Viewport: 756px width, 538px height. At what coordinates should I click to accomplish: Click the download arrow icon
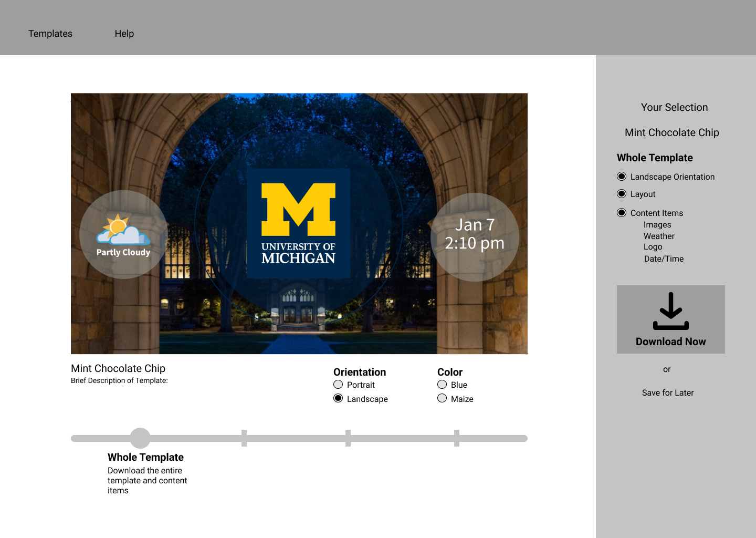click(x=671, y=311)
